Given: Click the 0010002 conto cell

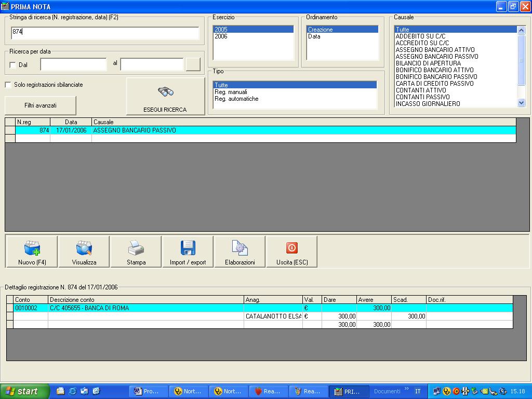Looking at the screenshot, I should (31, 308).
